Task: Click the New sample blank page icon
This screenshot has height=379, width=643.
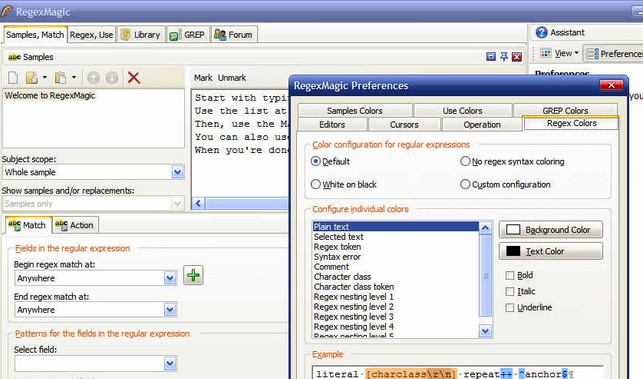Action: 13,78
